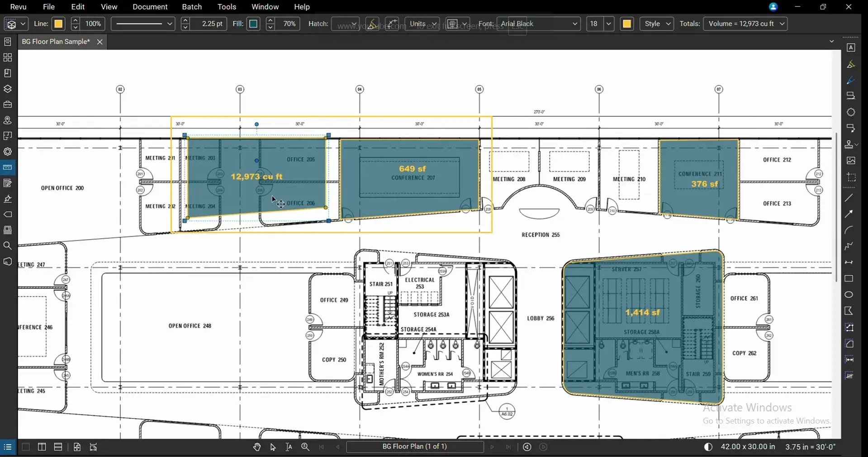
Task: Open the 3D Model Tree panel
Action: click(8, 261)
